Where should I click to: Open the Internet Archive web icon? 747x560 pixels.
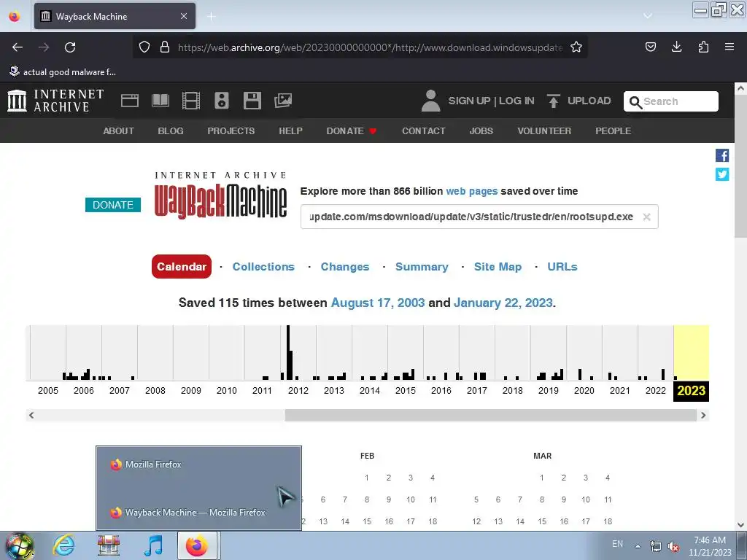point(130,101)
